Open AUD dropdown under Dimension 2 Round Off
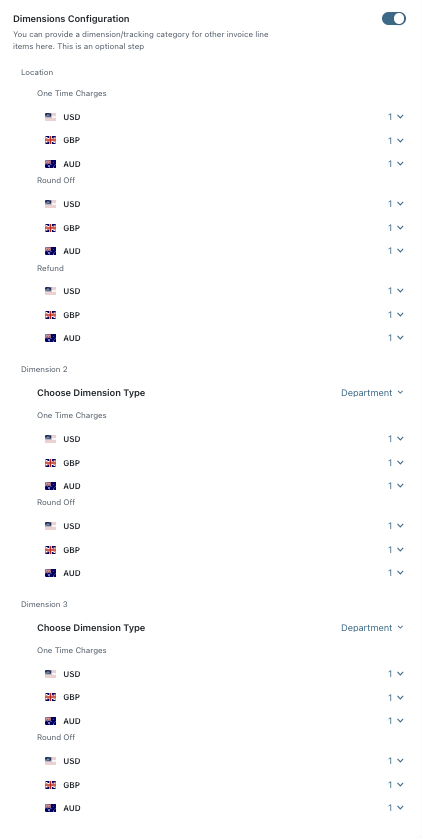 (x=396, y=573)
